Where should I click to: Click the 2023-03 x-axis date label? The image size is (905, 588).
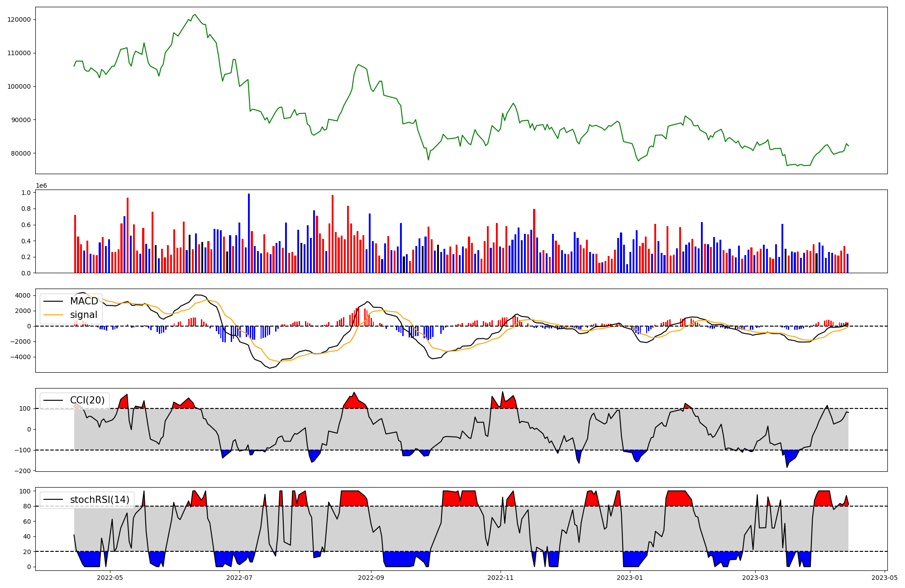tap(755, 578)
